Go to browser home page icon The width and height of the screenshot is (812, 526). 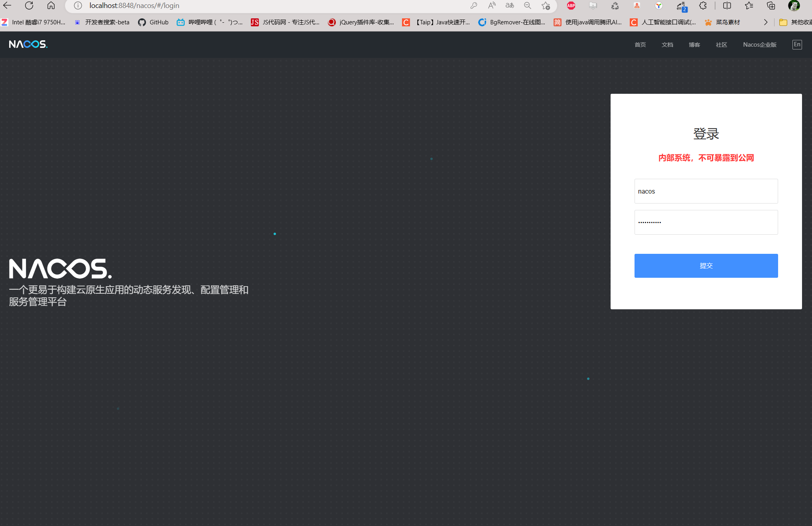click(51, 6)
